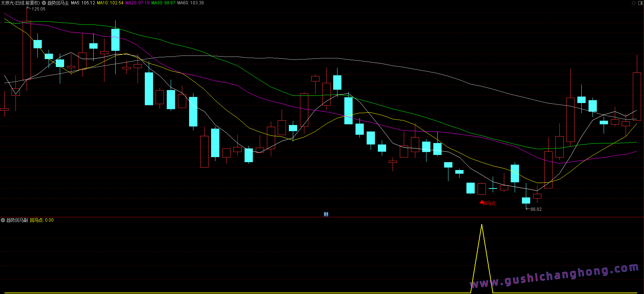Click the magenta MA20: 97.19 legend label
The height and width of the screenshot is (294, 644).
[137, 3]
